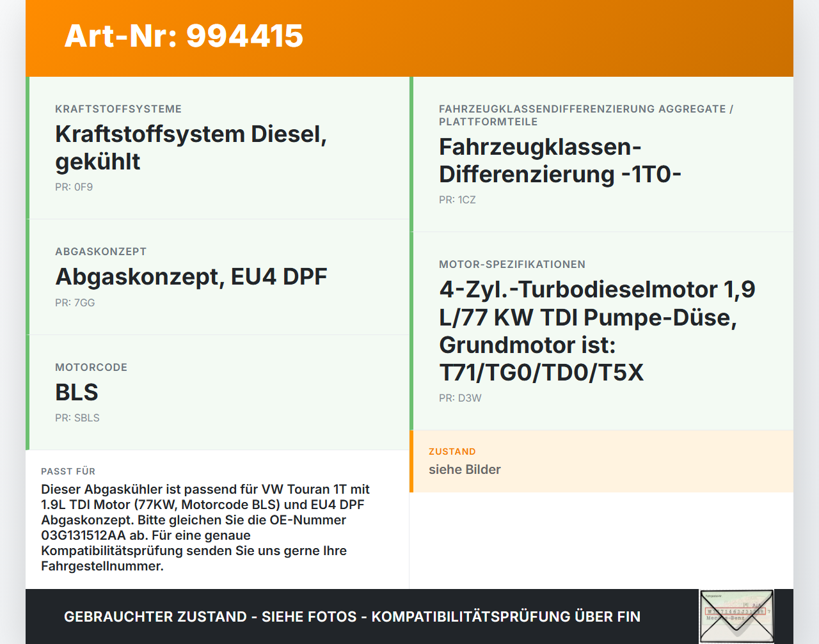Click the Fahrzeugklassendifferenzierung Aggregate label
Viewport: 819px width, 644px height.
[586, 116]
